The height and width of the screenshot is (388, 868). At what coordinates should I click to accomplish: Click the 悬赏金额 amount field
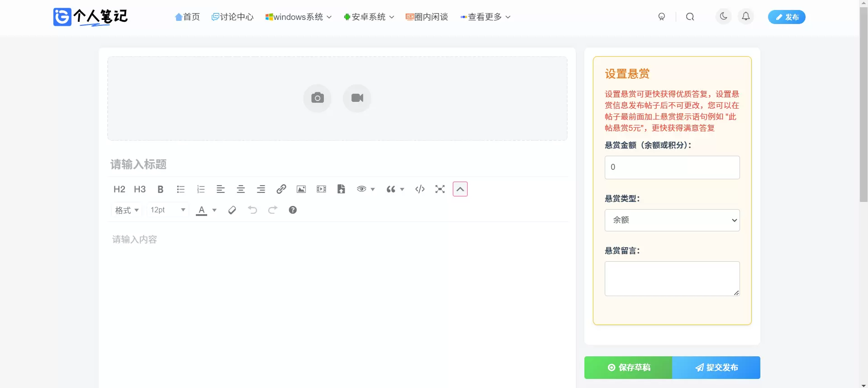pos(672,168)
